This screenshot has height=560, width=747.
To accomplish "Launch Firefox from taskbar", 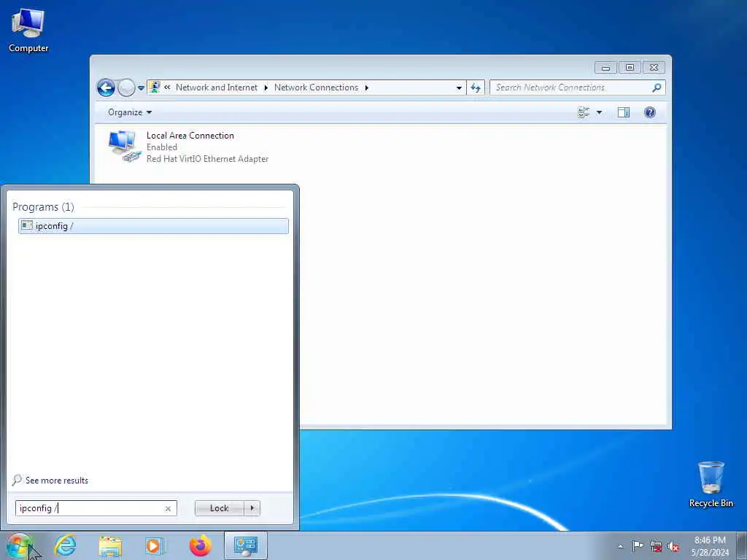I will [200, 545].
